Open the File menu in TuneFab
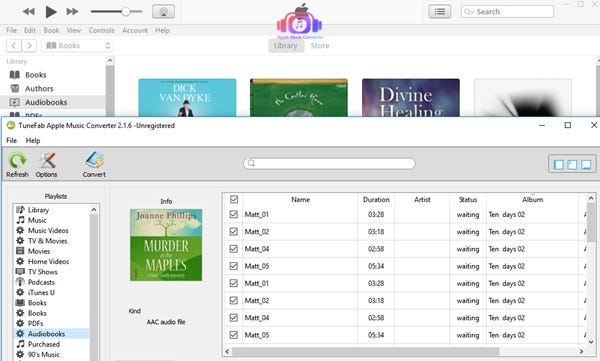 coord(11,140)
